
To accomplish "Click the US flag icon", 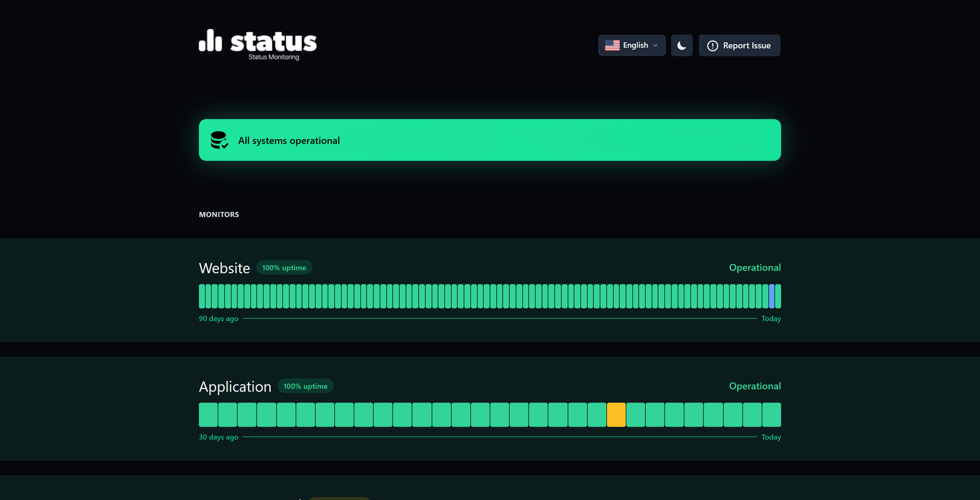I will coord(612,45).
